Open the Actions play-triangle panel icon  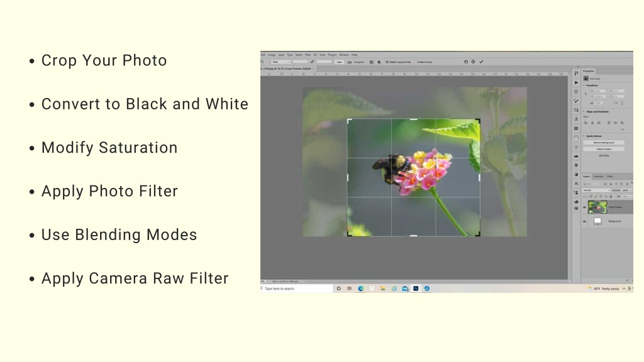coord(576,82)
